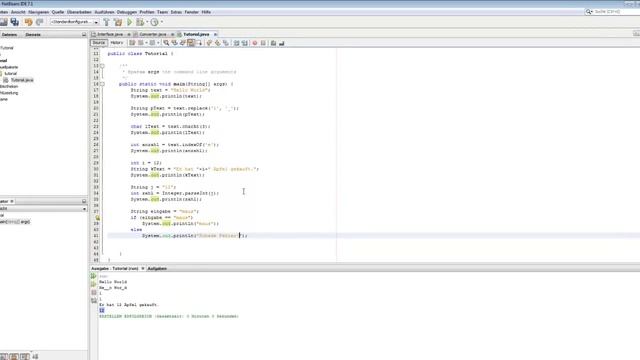640x360 pixels.
Task: Click the Debug project icon
Action: 140,22
